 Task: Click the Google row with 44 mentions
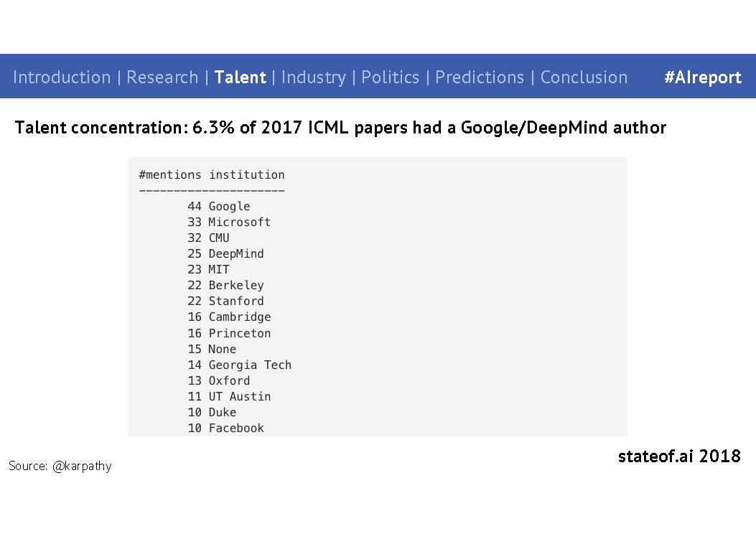coord(219,206)
